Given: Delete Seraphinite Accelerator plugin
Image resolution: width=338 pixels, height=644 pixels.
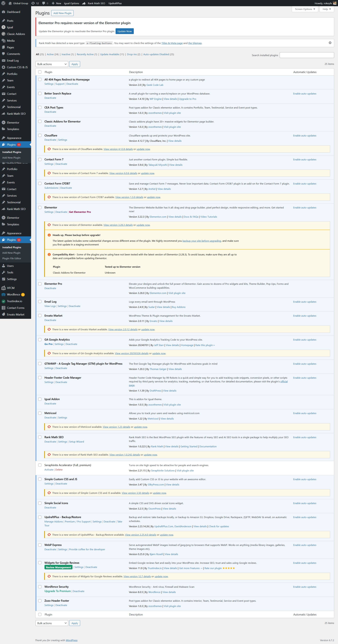Looking at the screenshot, I should 59,469.
